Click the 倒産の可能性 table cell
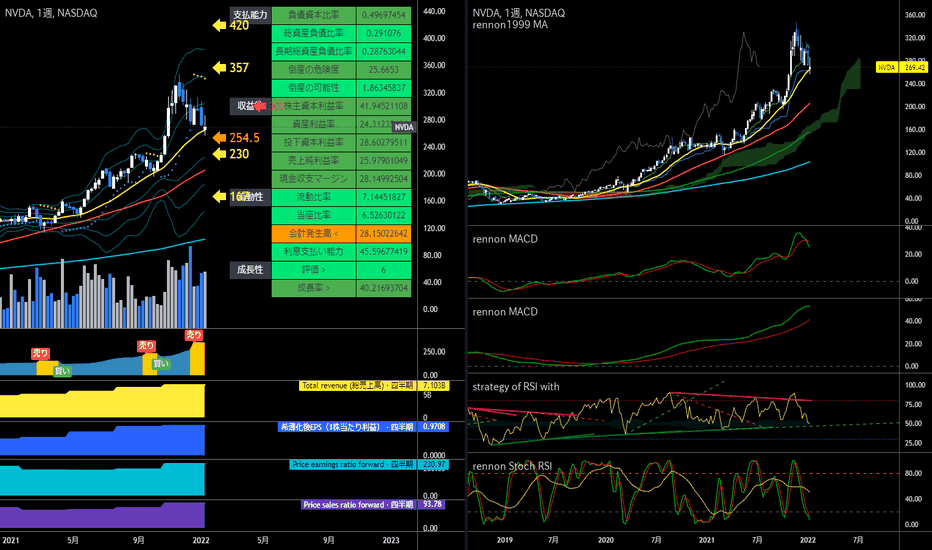 click(x=314, y=87)
